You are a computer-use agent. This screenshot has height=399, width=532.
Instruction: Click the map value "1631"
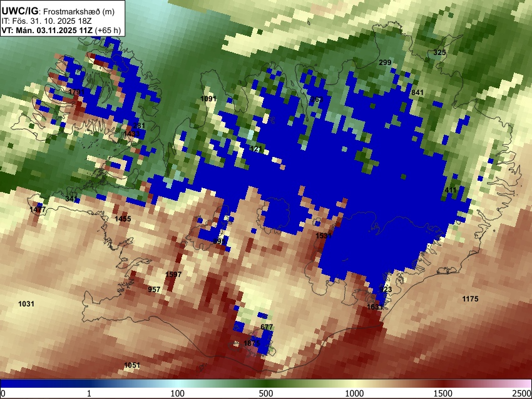point(375,307)
